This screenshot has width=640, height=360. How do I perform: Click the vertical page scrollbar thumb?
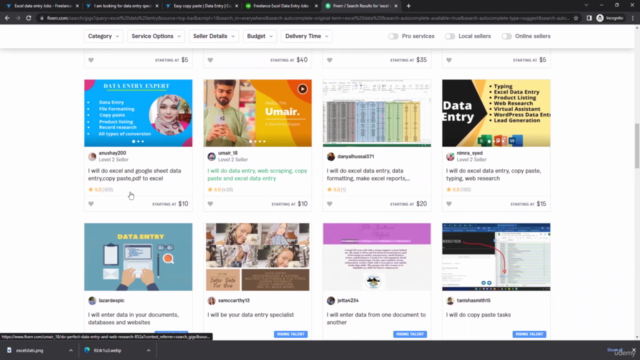pos(636,145)
